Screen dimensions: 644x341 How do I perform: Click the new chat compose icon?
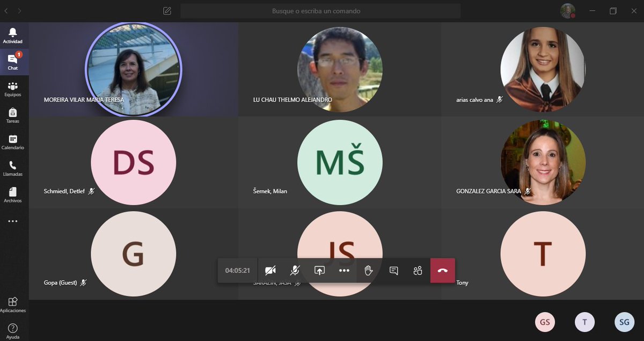tap(167, 11)
